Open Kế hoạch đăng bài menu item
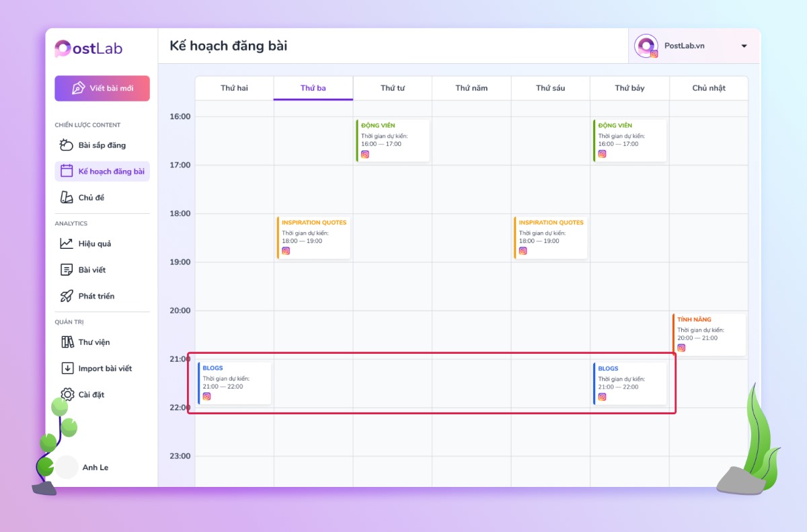The image size is (807, 532). [x=102, y=171]
